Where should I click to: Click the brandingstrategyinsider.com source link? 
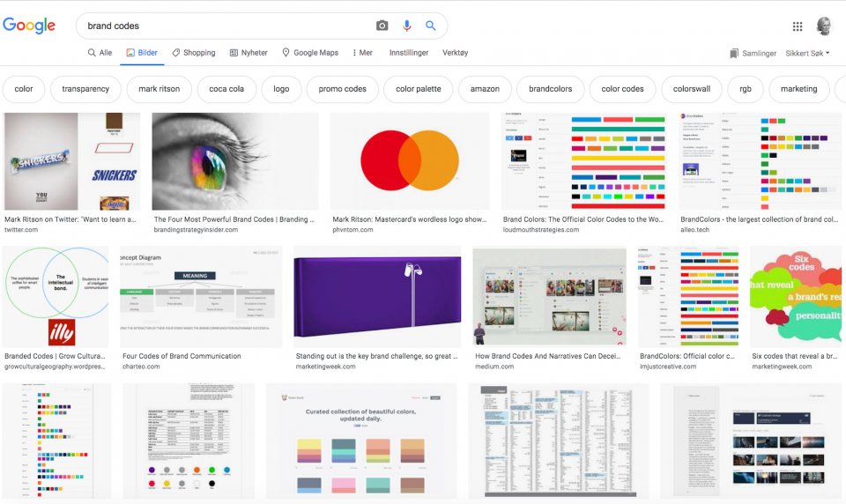point(196,230)
